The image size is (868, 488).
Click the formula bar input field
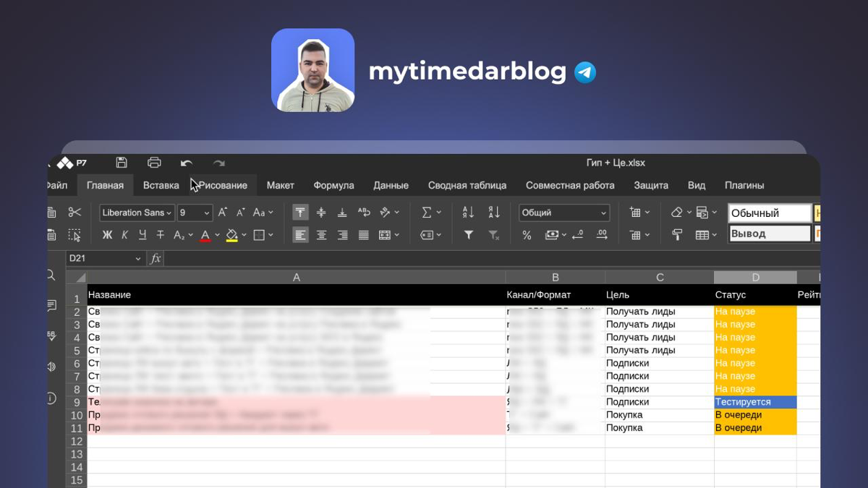492,258
